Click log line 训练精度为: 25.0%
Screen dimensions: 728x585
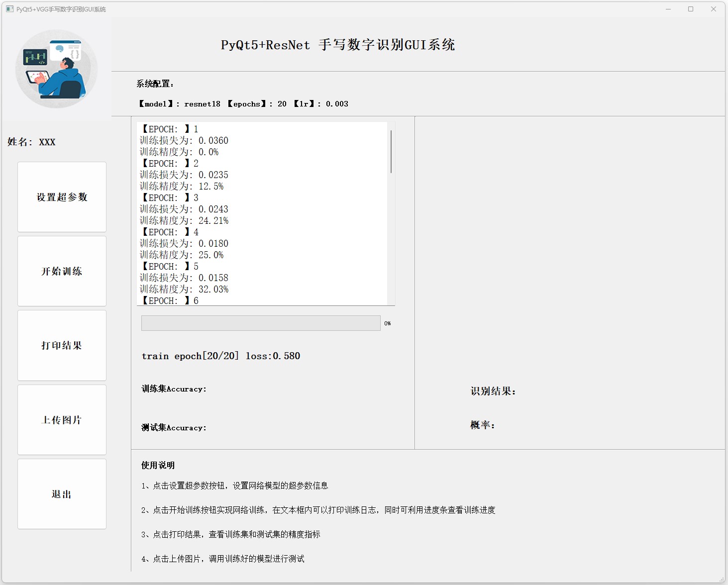[x=182, y=255]
